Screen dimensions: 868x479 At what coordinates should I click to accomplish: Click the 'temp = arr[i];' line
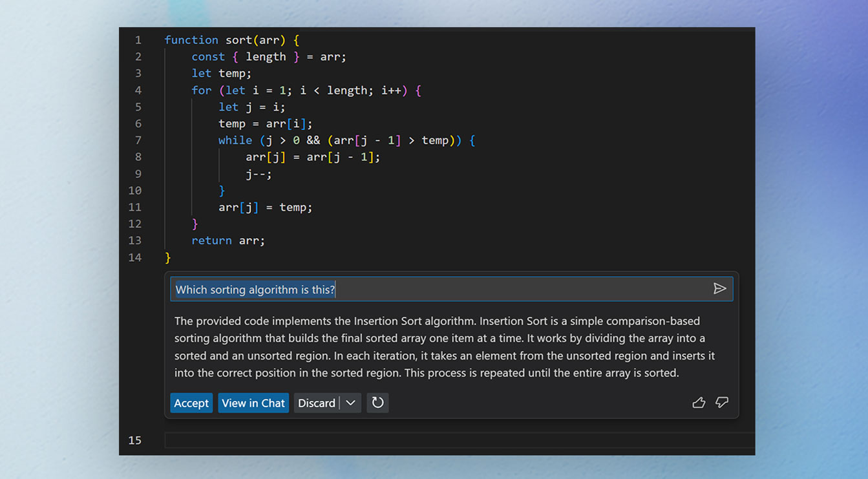click(x=266, y=123)
